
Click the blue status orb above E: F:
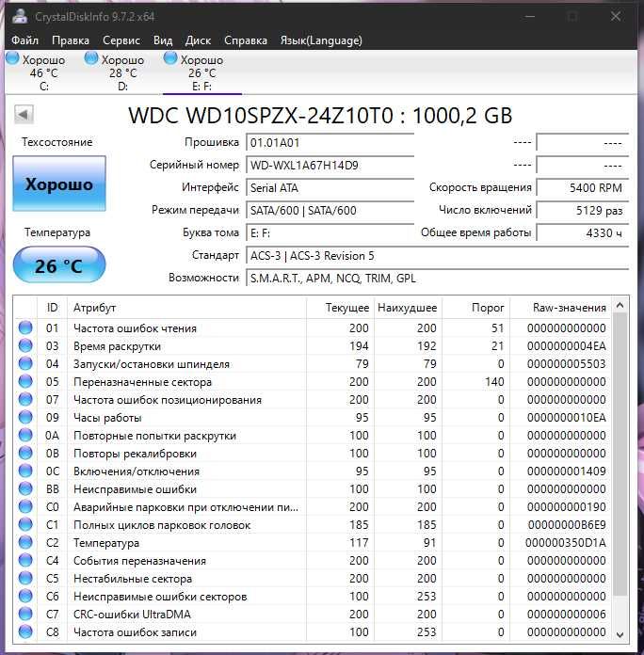170,58
